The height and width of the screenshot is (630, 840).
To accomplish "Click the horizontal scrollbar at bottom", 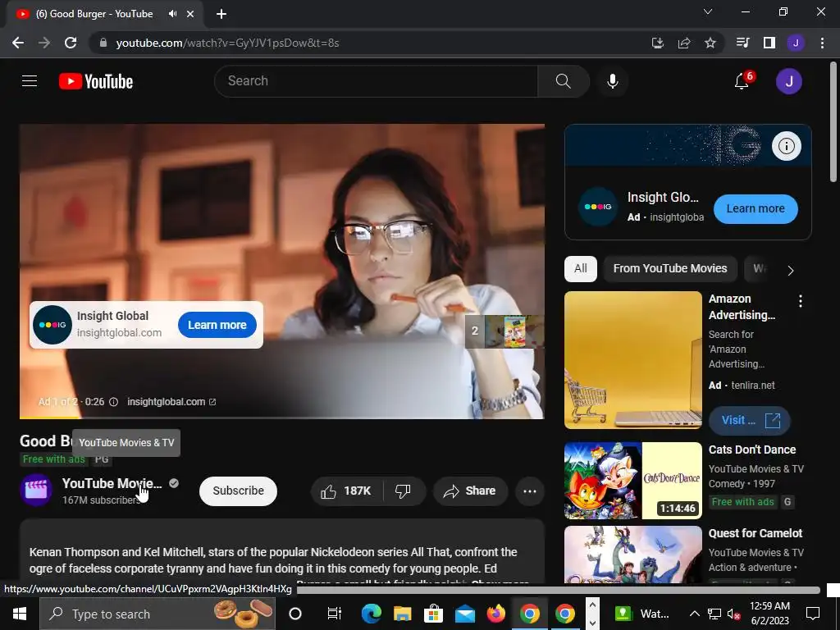I will tap(557, 591).
